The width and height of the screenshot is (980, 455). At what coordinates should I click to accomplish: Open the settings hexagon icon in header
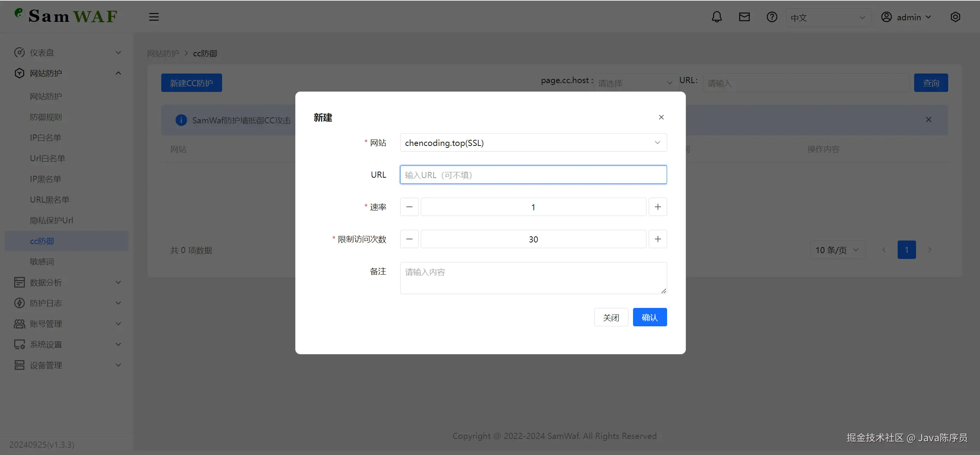tap(955, 17)
